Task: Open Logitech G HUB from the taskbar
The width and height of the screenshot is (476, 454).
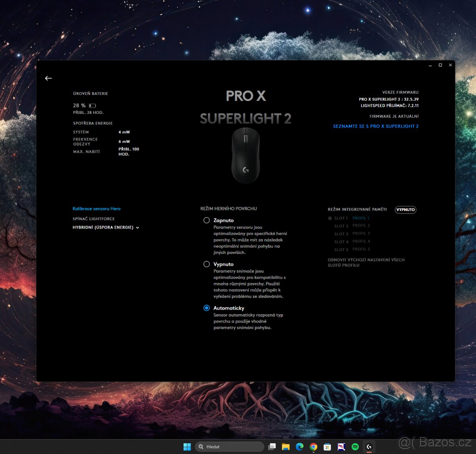Action: coord(369,446)
